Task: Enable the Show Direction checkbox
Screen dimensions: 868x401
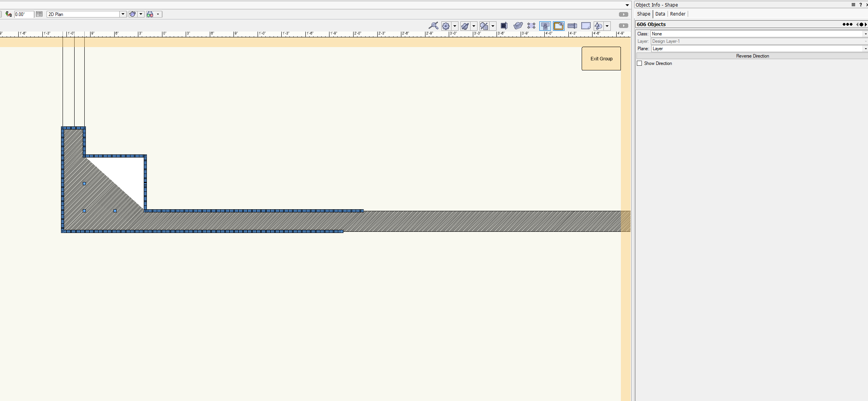Action: tap(640, 63)
